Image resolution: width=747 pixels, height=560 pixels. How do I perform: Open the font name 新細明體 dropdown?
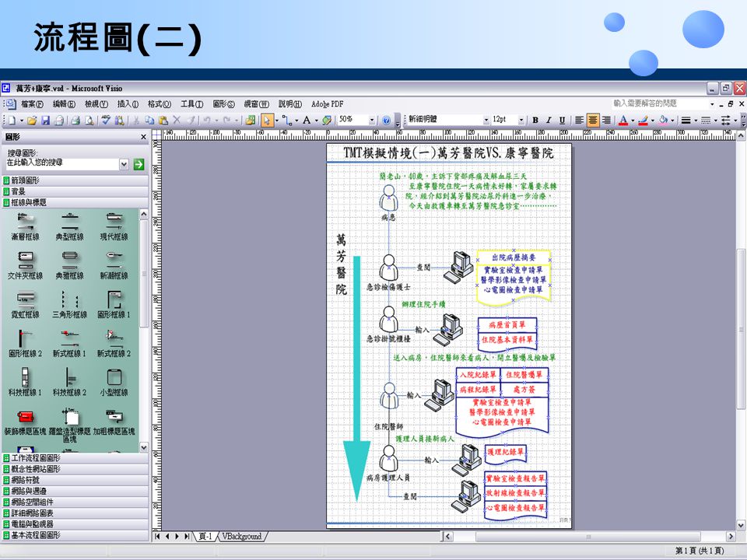click(486, 121)
